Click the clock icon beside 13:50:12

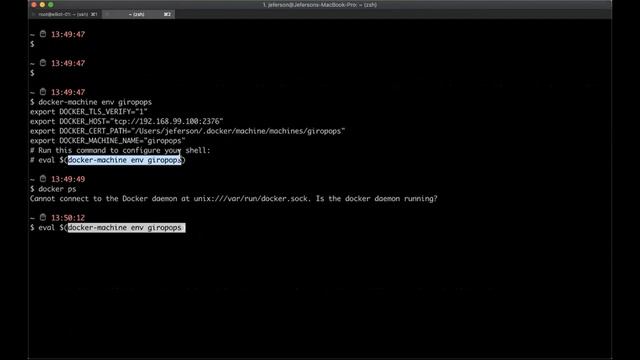[43, 218]
